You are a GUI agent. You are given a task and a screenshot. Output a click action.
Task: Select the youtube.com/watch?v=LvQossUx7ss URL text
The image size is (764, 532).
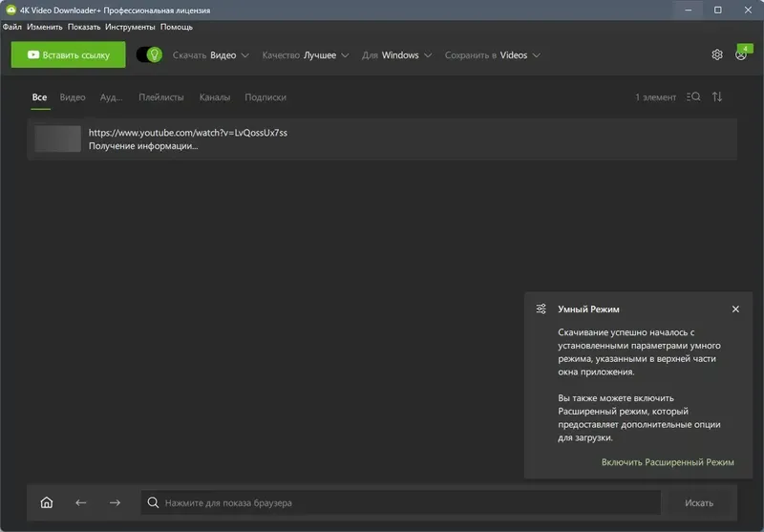pyautogui.click(x=187, y=133)
